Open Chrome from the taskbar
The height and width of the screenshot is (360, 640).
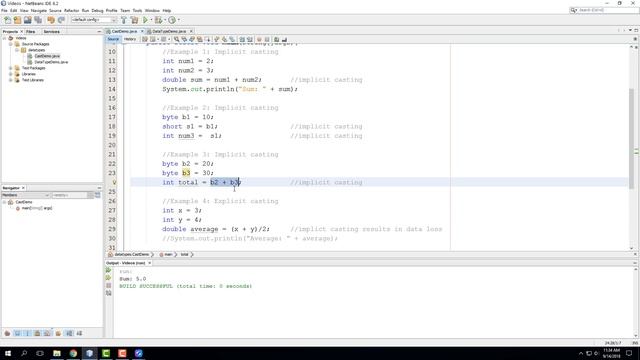73,353
